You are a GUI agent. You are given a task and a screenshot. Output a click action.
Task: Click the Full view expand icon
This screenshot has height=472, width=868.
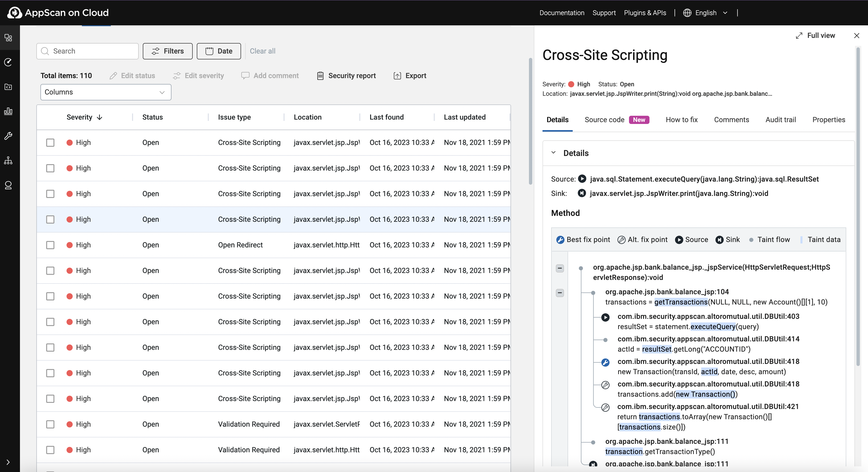pyautogui.click(x=799, y=36)
